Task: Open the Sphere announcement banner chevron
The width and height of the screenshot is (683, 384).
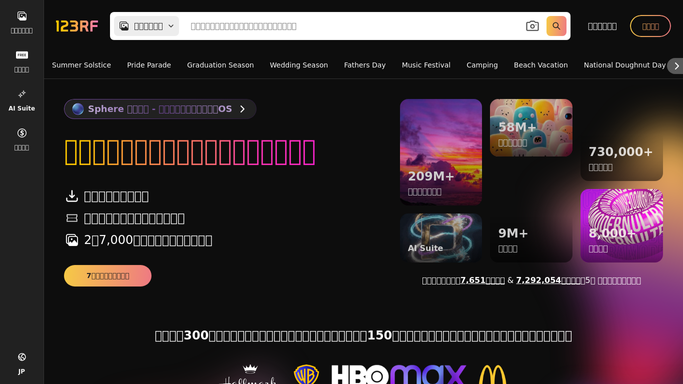Action: tap(243, 109)
